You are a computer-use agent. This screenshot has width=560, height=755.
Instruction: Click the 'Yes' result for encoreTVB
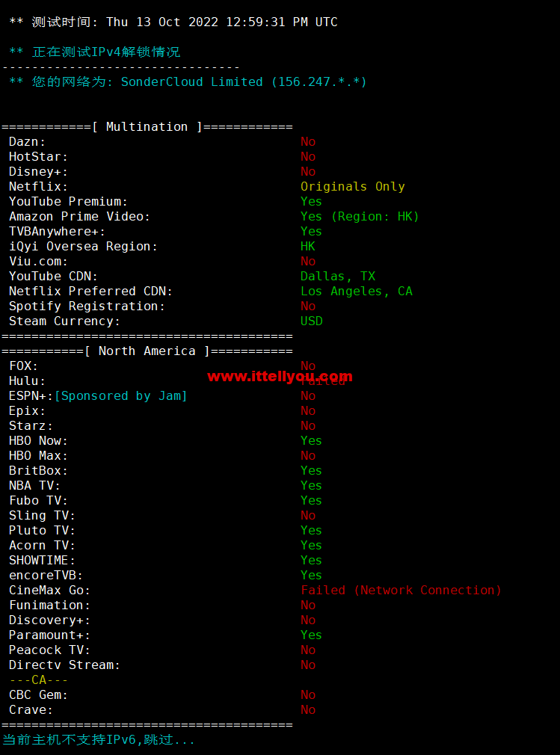[x=312, y=575]
